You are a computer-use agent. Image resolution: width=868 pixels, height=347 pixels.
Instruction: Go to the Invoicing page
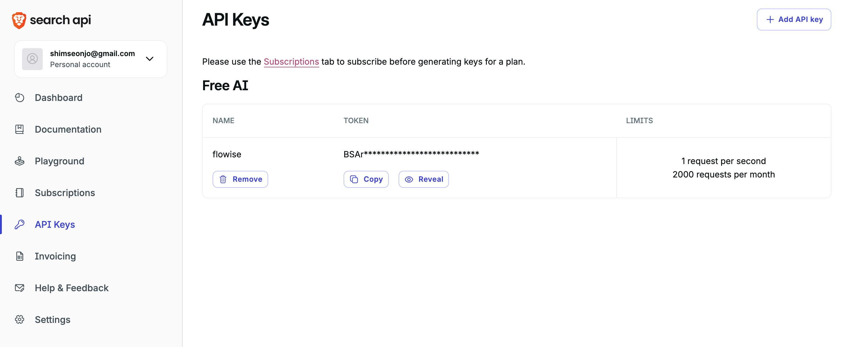tap(55, 256)
